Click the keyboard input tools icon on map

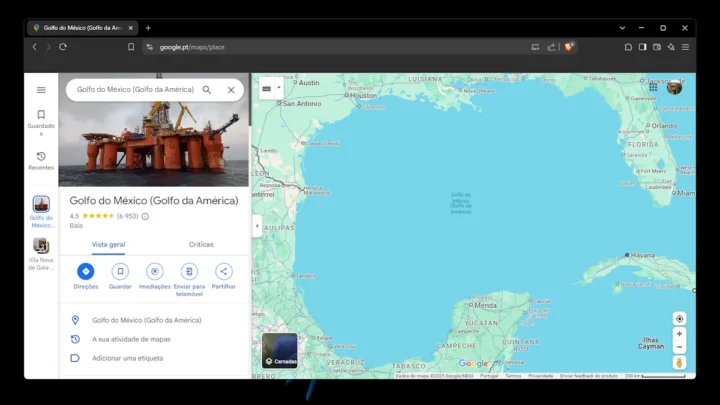pyautogui.click(x=267, y=89)
